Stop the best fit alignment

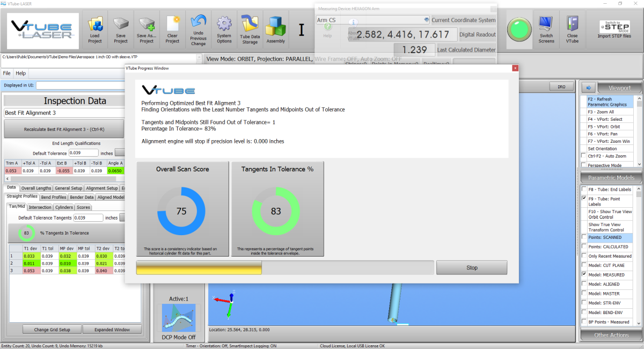pyautogui.click(x=471, y=267)
